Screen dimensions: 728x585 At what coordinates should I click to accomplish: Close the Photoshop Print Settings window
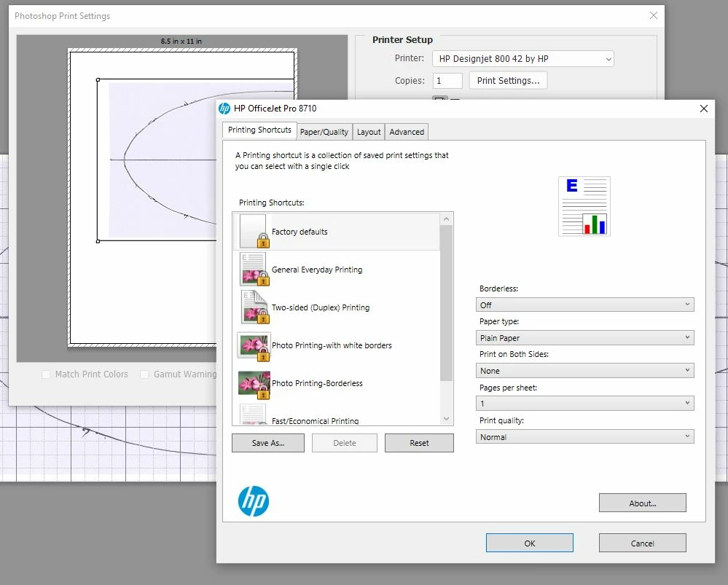[x=653, y=15]
